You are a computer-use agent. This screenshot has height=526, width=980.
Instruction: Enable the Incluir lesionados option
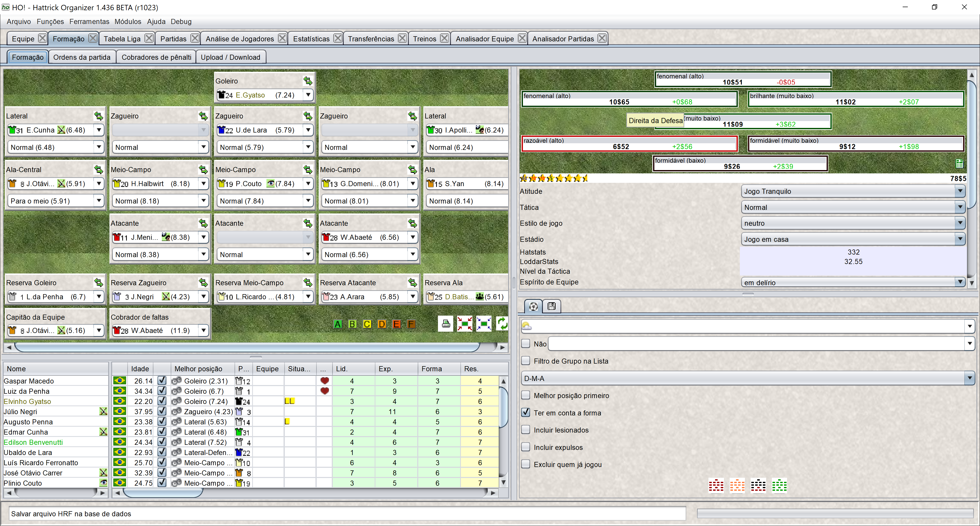click(x=525, y=430)
